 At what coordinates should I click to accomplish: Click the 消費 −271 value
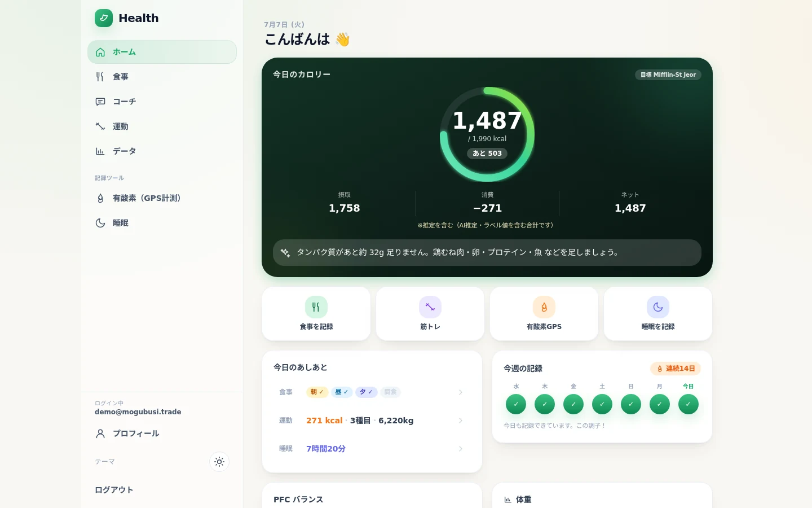tap(487, 208)
